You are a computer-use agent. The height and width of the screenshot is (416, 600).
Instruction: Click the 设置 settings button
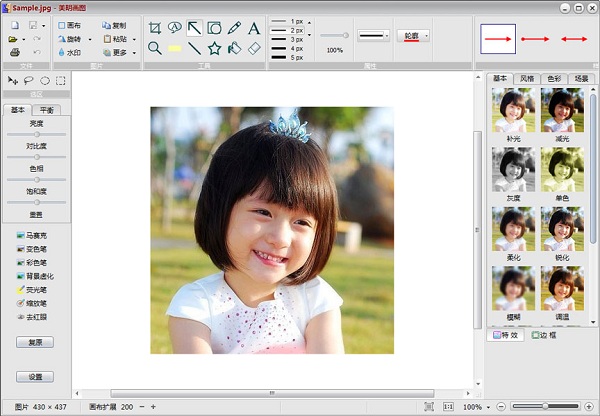(35, 377)
